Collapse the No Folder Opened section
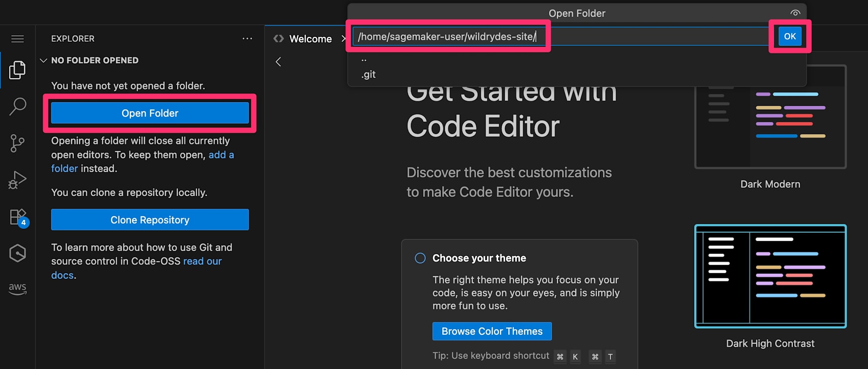This screenshot has width=868, height=369. tap(43, 61)
